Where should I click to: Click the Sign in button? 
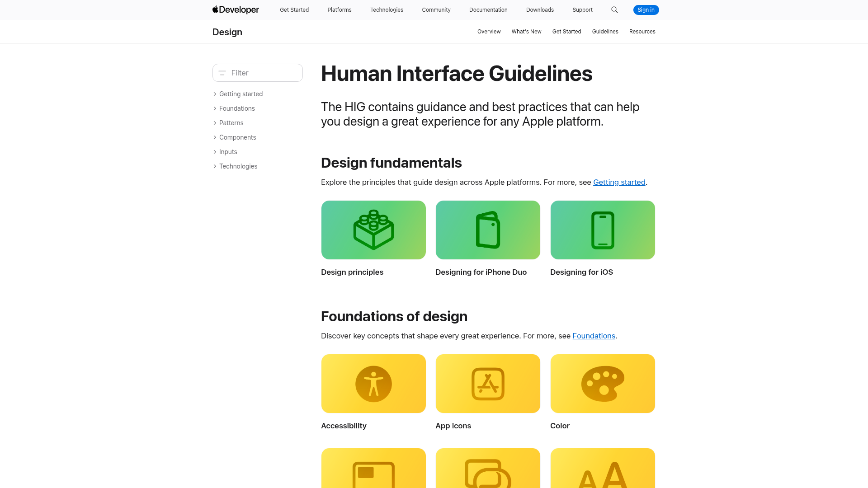[x=646, y=10]
